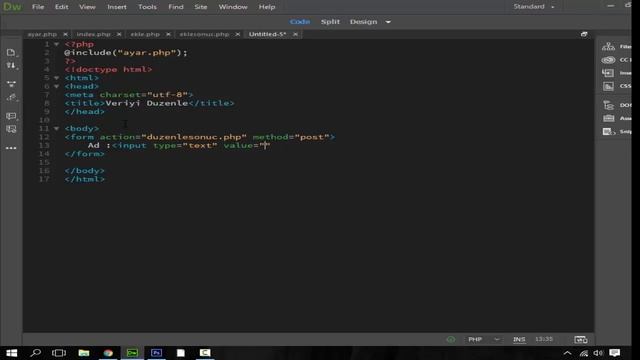Open Task View on the taskbar
Viewport: 640px width, 360px height.
click(x=59, y=353)
